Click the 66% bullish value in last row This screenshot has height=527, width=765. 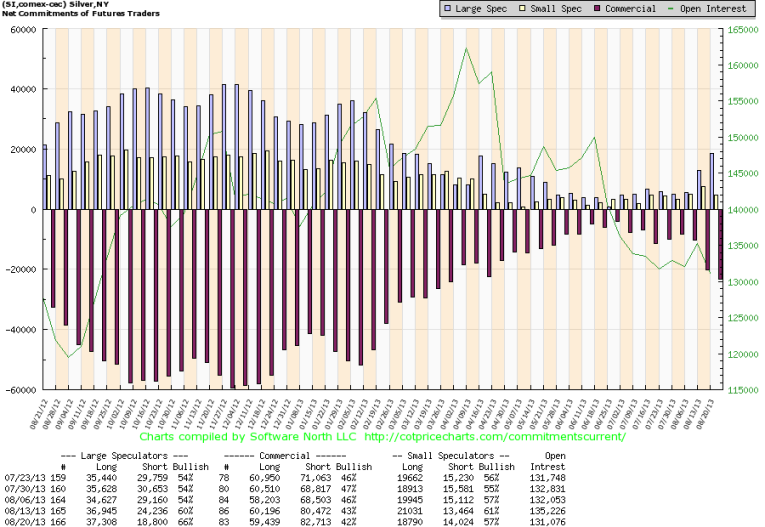(200, 520)
